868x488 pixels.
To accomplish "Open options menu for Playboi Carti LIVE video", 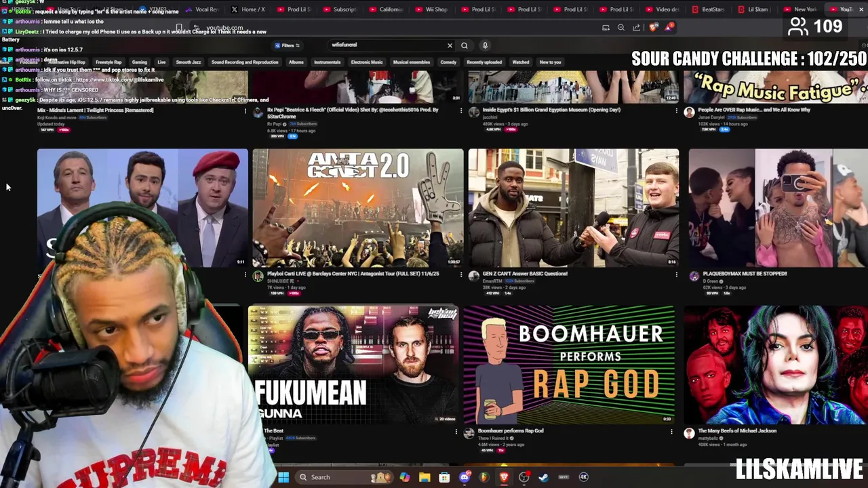I will point(461,274).
